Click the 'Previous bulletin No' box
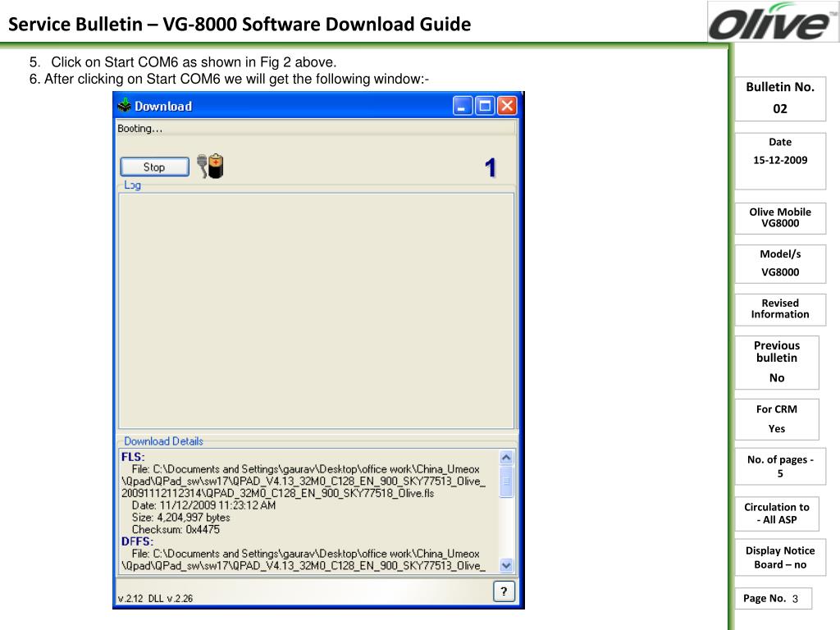840x630 pixels. point(777,362)
